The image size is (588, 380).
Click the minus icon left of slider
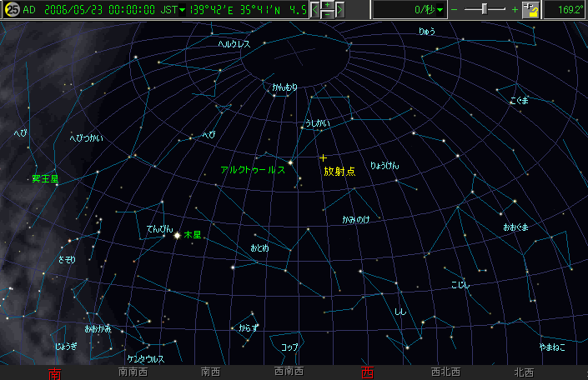(455, 10)
